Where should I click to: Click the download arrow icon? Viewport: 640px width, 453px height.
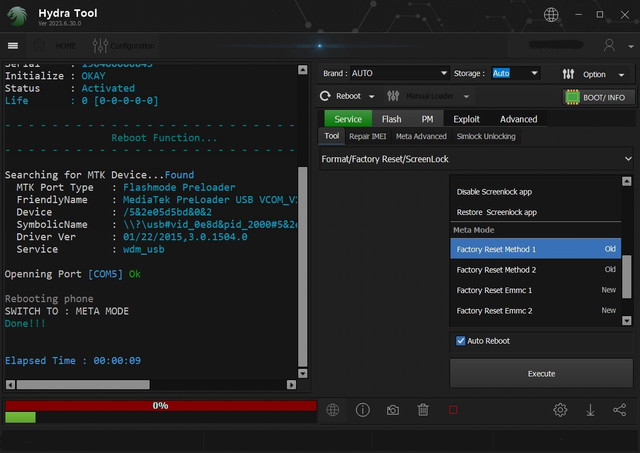590,410
